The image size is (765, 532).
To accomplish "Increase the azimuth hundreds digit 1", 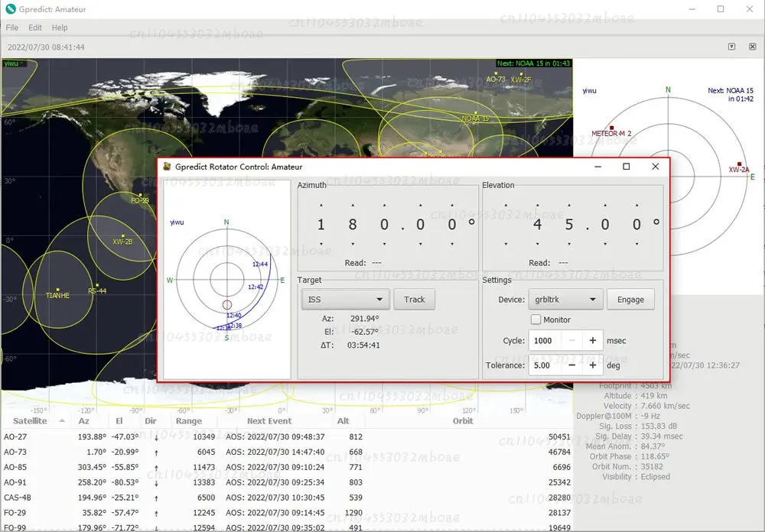I will pyautogui.click(x=321, y=206).
